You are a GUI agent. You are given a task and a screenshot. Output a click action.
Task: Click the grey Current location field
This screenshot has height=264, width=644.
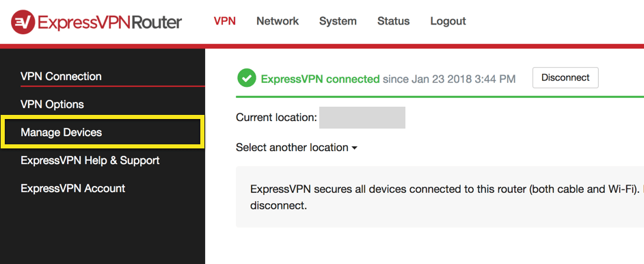point(362,118)
